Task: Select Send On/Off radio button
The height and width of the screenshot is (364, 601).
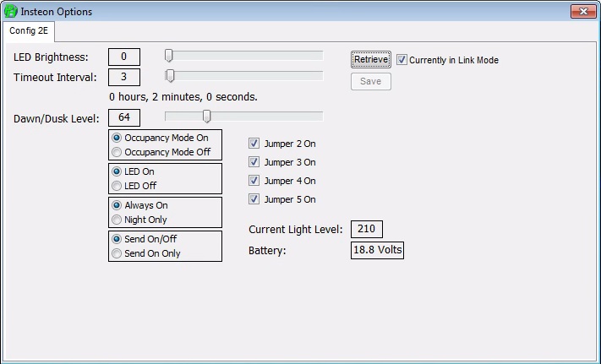Action: point(117,239)
